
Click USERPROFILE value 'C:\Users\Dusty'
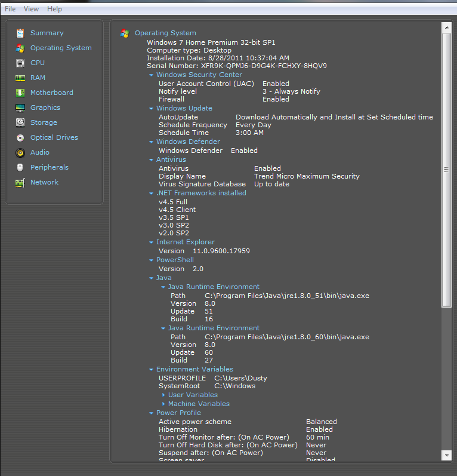pyautogui.click(x=241, y=378)
